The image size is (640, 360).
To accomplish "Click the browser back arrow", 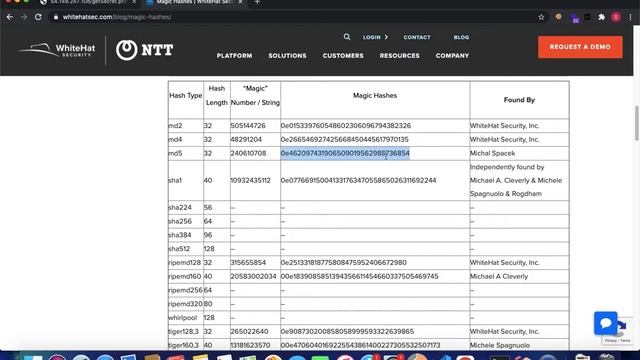I will (x=10, y=17).
